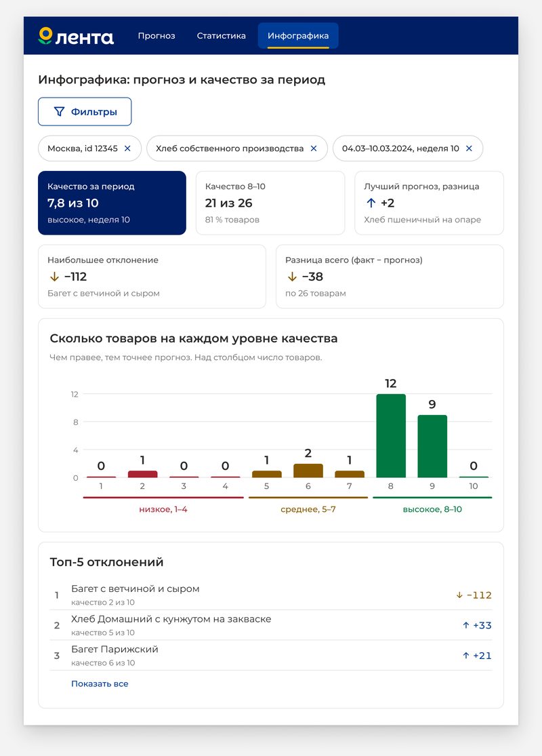The image size is (542, 756).
Task: Open the Прогноз tab
Action: (157, 36)
